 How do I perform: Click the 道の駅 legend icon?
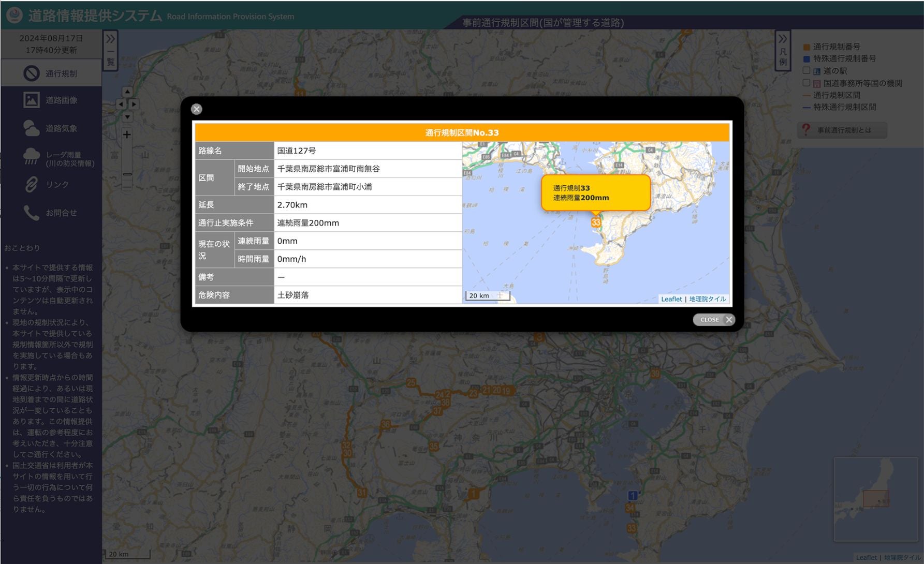[817, 71]
